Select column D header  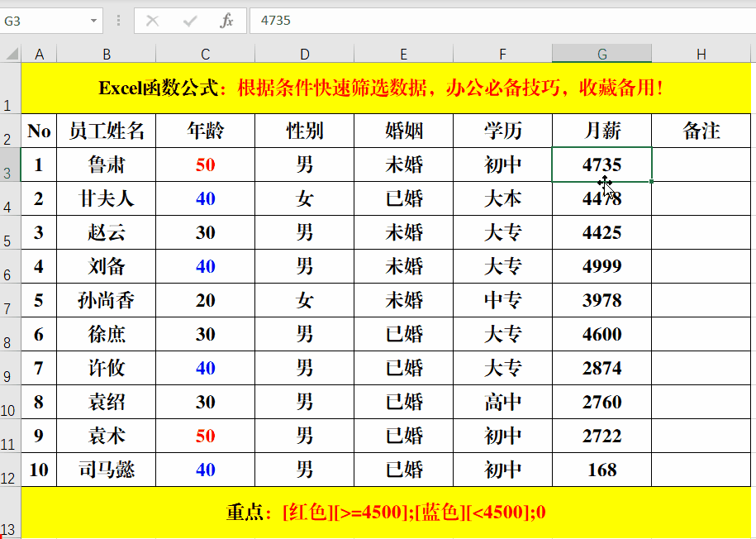[x=304, y=54]
